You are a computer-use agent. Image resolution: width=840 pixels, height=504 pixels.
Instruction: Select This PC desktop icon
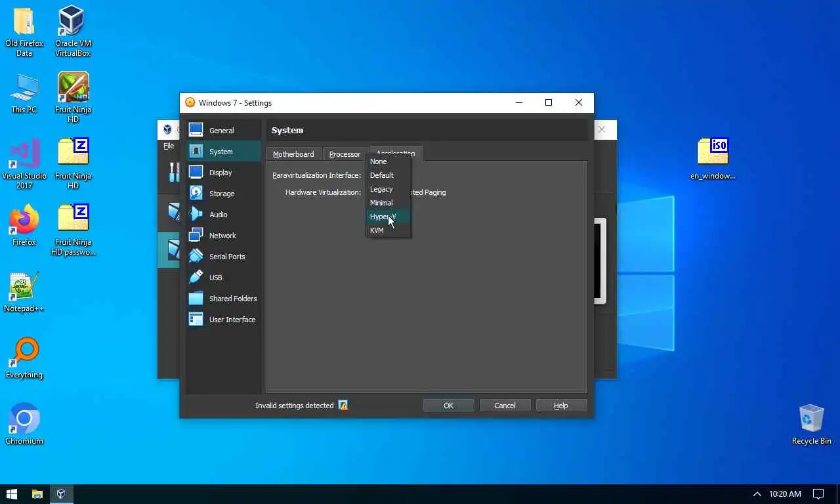pos(24,93)
